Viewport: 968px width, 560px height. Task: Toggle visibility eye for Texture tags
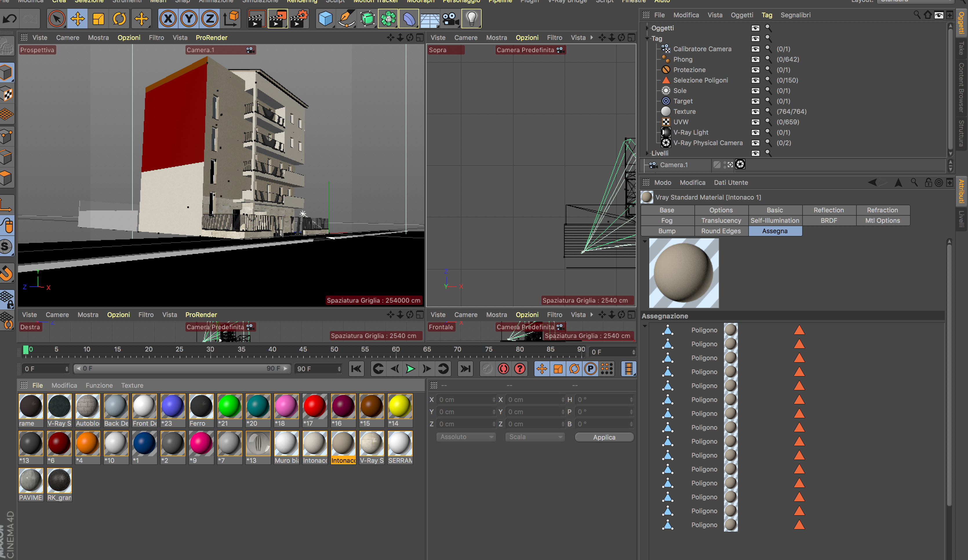pyautogui.click(x=755, y=111)
